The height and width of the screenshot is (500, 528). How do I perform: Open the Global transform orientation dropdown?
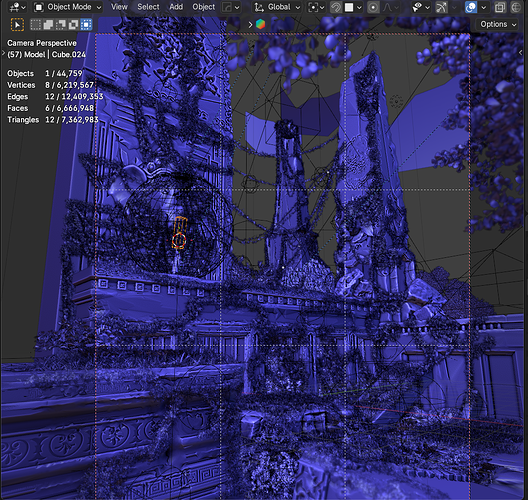[x=277, y=7]
